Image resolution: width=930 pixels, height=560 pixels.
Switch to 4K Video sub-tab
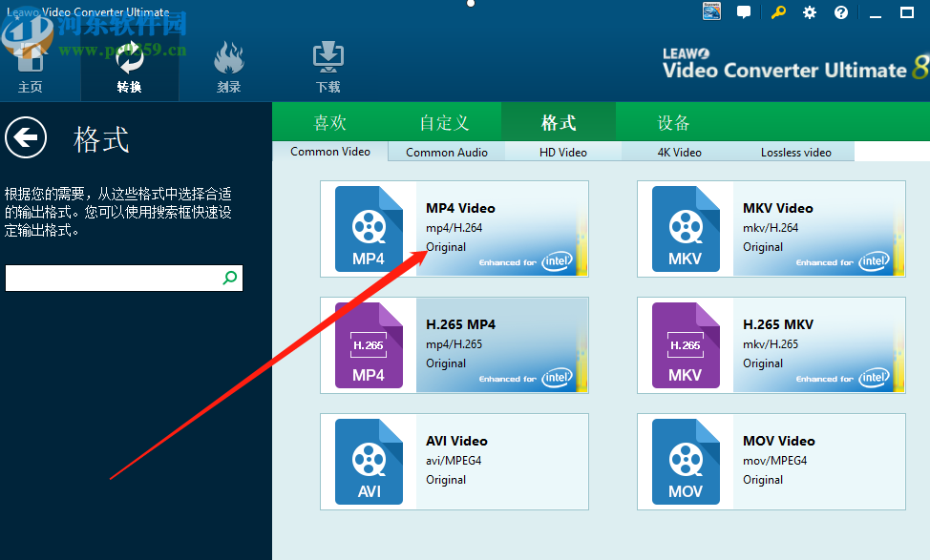(x=679, y=153)
